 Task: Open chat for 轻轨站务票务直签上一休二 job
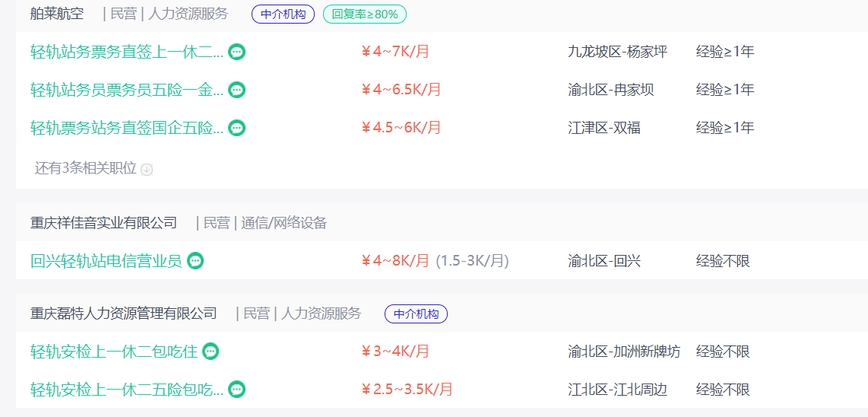(237, 52)
